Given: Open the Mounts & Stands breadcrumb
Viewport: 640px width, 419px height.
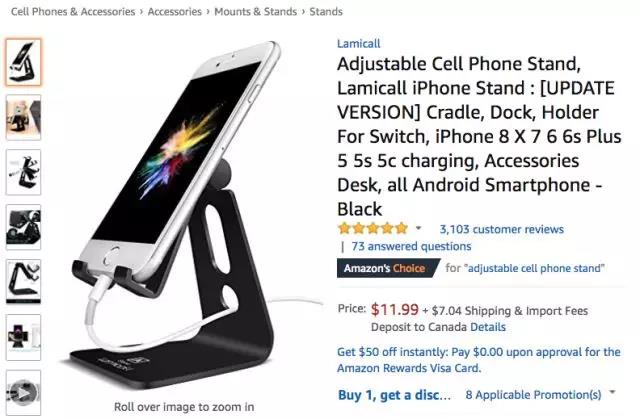Looking at the screenshot, I should [x=256, y=12].
